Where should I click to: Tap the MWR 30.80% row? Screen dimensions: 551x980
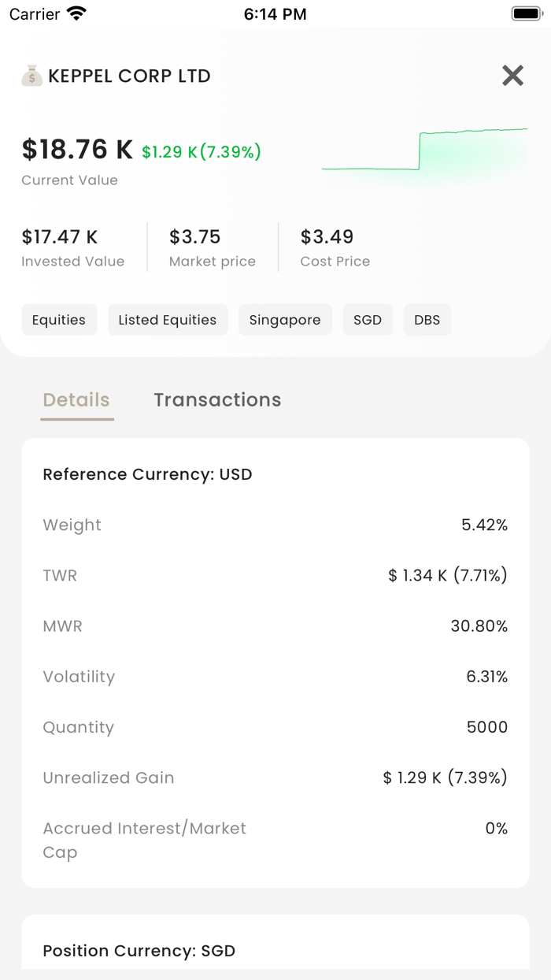[275, 626]
